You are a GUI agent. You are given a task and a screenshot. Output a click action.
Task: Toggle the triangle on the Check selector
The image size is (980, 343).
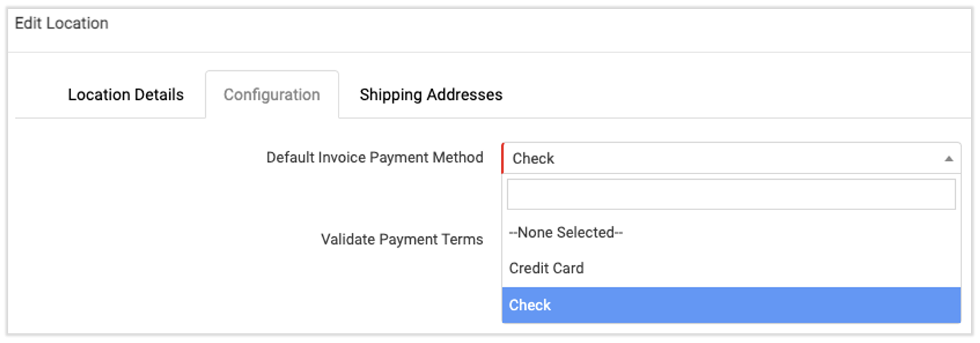click(x=948, y=158)
